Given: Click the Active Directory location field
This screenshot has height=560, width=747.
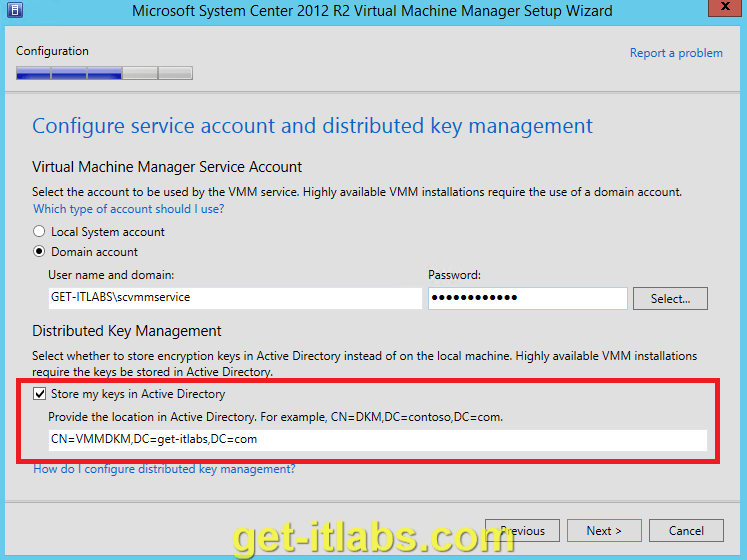Looking at the screenshot, I should pyautogui.click(x=378, y=439).
